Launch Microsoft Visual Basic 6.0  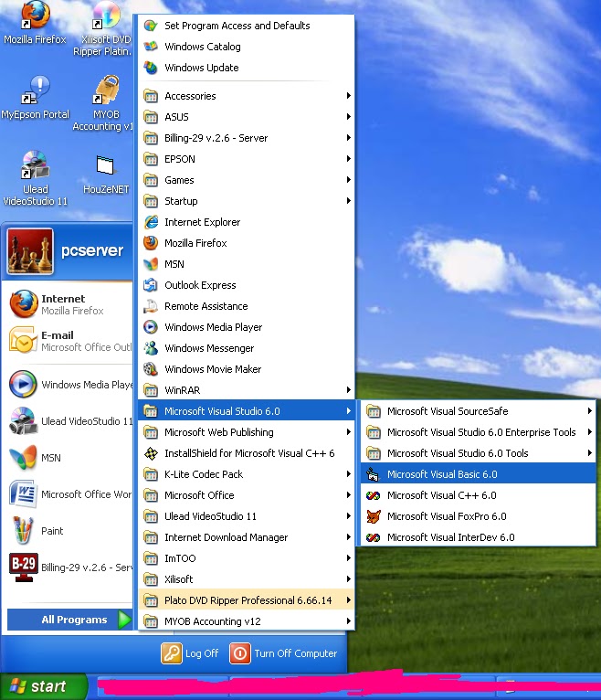479,474
